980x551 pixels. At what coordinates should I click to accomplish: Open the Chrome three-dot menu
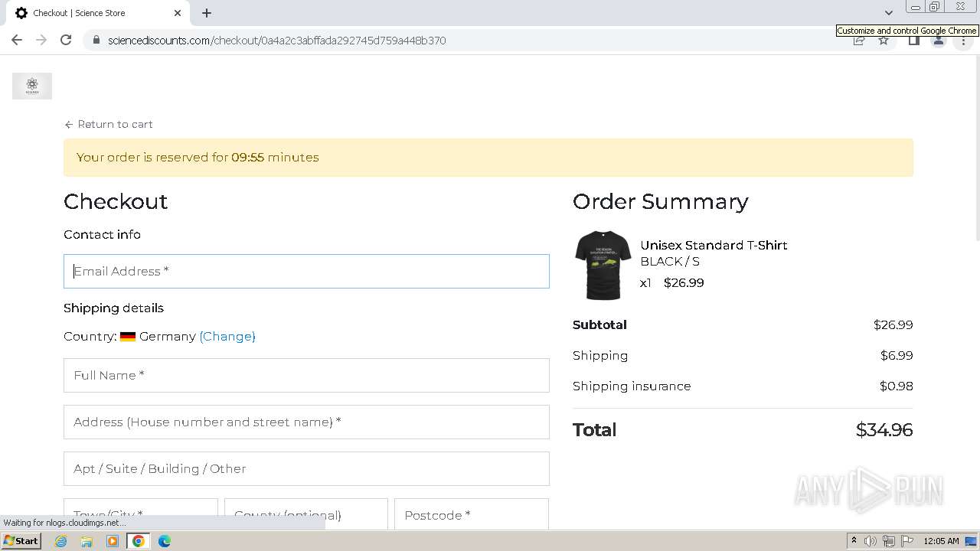[x=963, y=41]
